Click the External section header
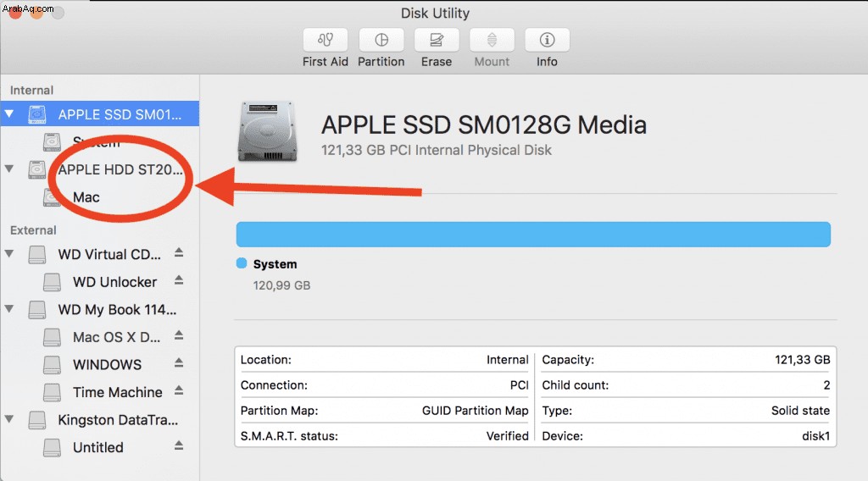 pos(33,230)
